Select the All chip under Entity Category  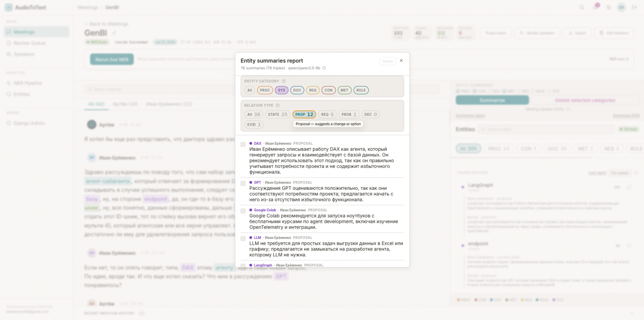250,90
